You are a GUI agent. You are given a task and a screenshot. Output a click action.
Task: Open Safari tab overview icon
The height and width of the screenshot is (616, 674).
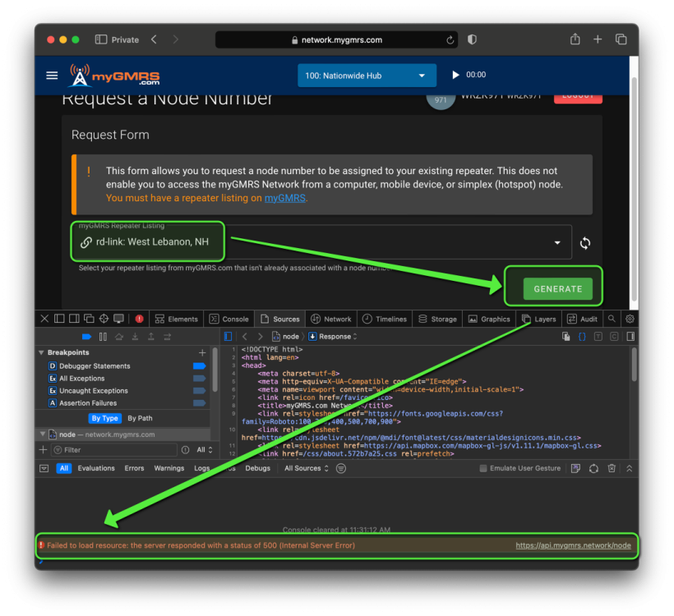(x=621, y=39)
